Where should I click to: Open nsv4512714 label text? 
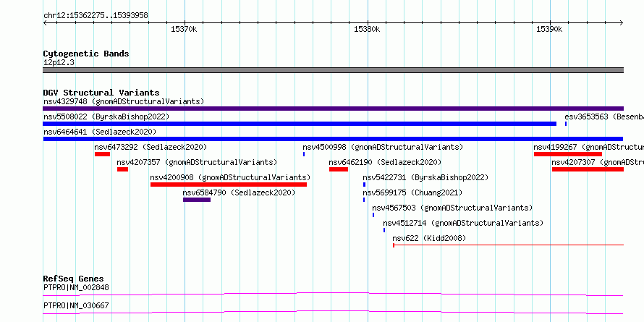463,223
